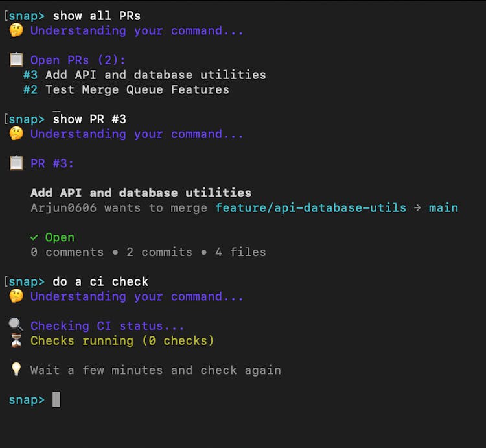Click clipboard icon beside 'Open PRs (2)'

click(16, 60)
